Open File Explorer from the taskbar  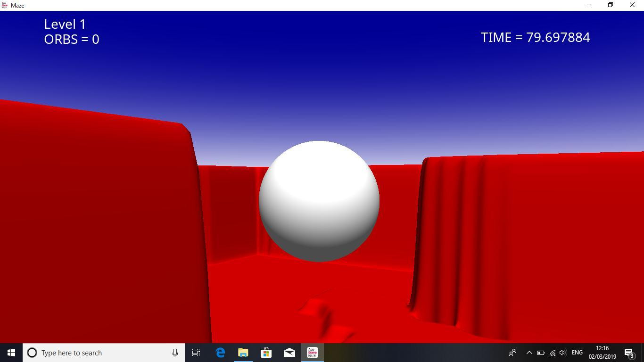243,353
